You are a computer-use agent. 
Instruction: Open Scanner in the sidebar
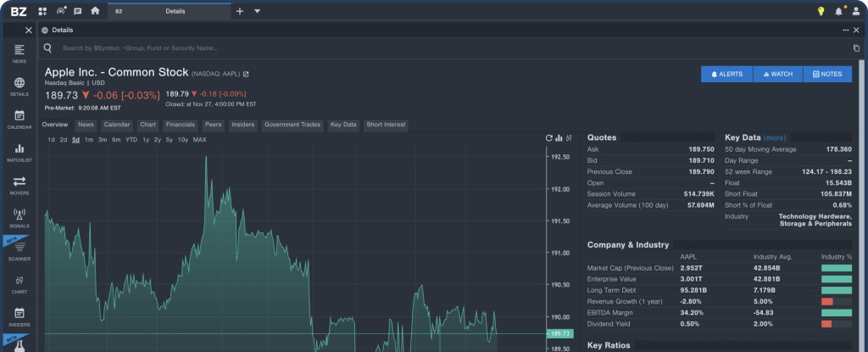point(19,252)
